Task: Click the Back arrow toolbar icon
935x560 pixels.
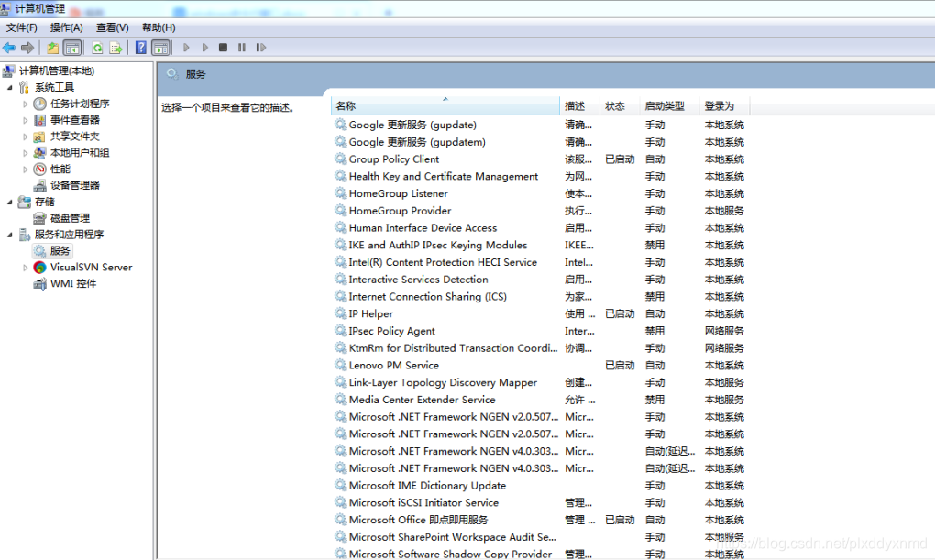Action: pyautogui.click(x=9, y=48)
